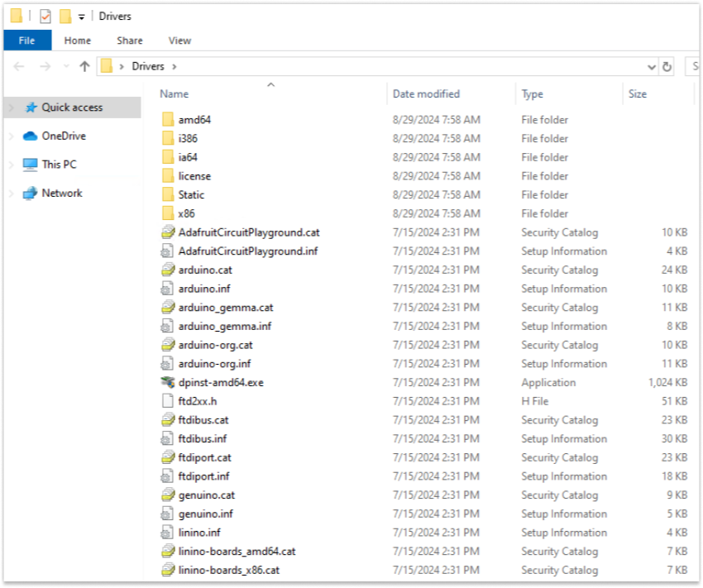The image size is (703, 588).
Task: Open the View ribbon tab
Action: click(x=179, y=41)
